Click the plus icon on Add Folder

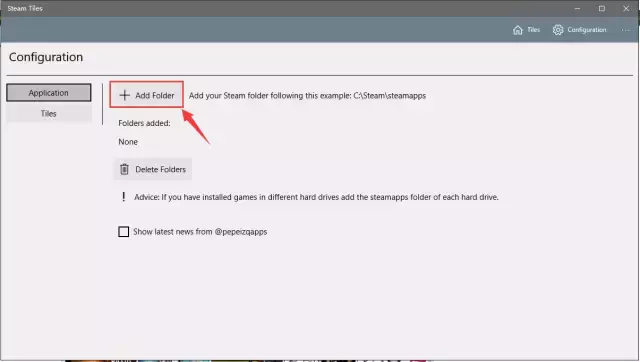pos(124,95)
